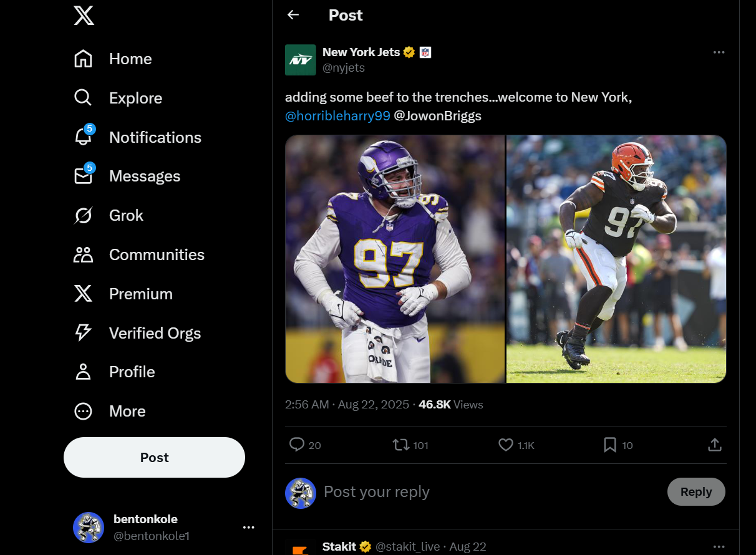Image resolution: width=756 pixels, height=555 pixels.
Task: Like the New York Jets post
Action: click(506, 445)
